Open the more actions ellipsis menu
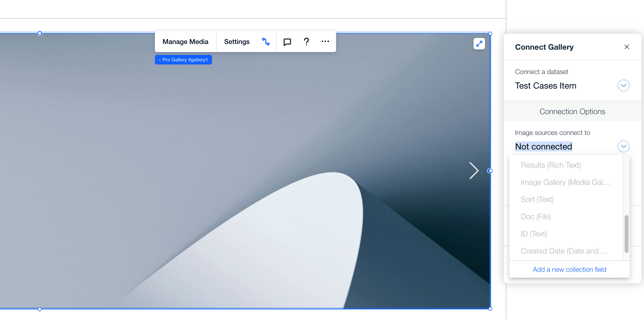Image resolution: width=644 pixels, height=319 pixels. tap(325, 42)
